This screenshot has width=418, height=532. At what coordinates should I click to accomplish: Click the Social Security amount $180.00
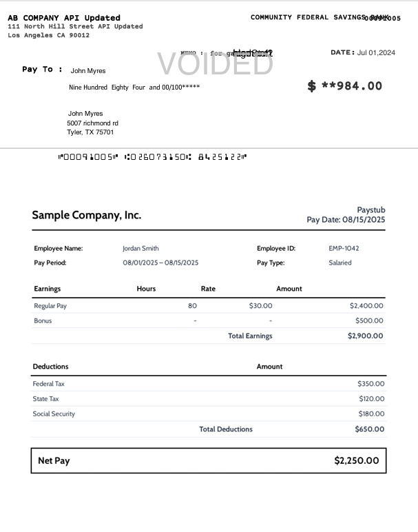tap(371, 413)
